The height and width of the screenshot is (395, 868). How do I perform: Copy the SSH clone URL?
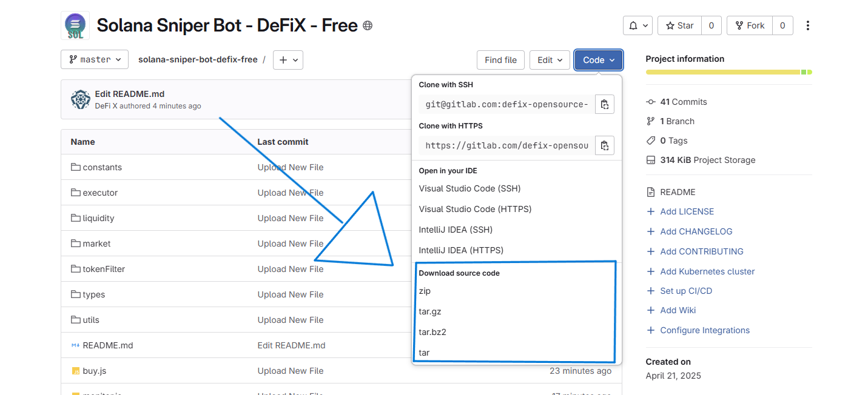[x=604, y=104]
